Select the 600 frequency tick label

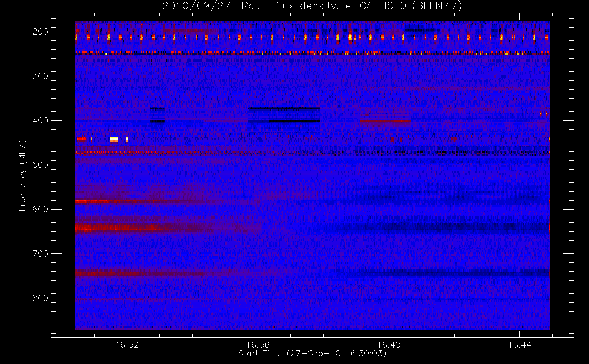click(x=40, y=209)
